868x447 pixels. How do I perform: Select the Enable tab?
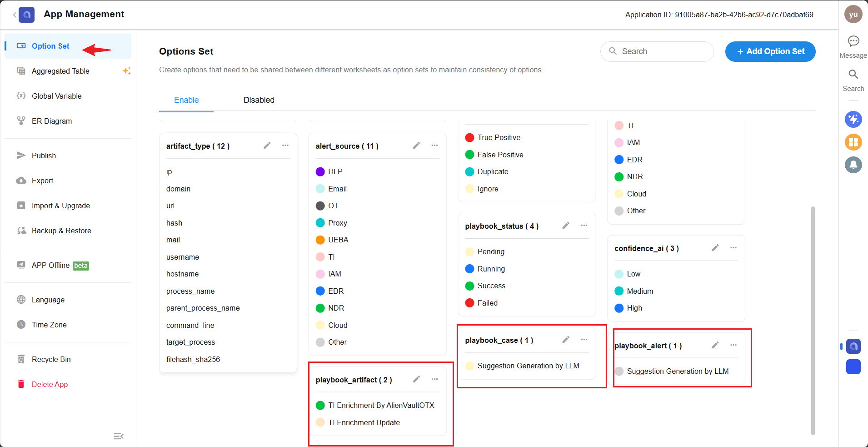click(186, 100)
